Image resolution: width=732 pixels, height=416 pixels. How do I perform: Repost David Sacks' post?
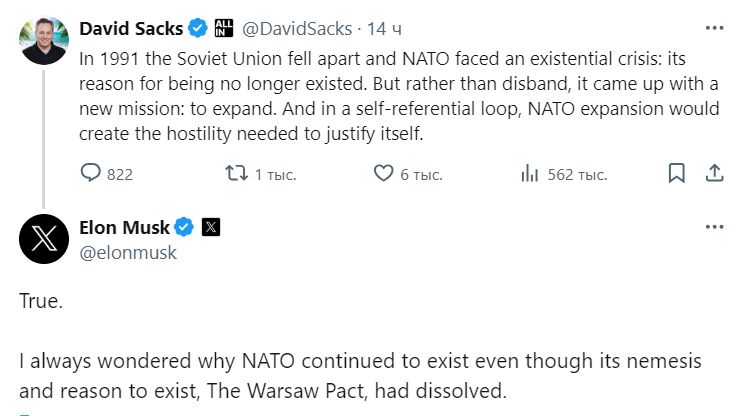[x=236, y=174]
